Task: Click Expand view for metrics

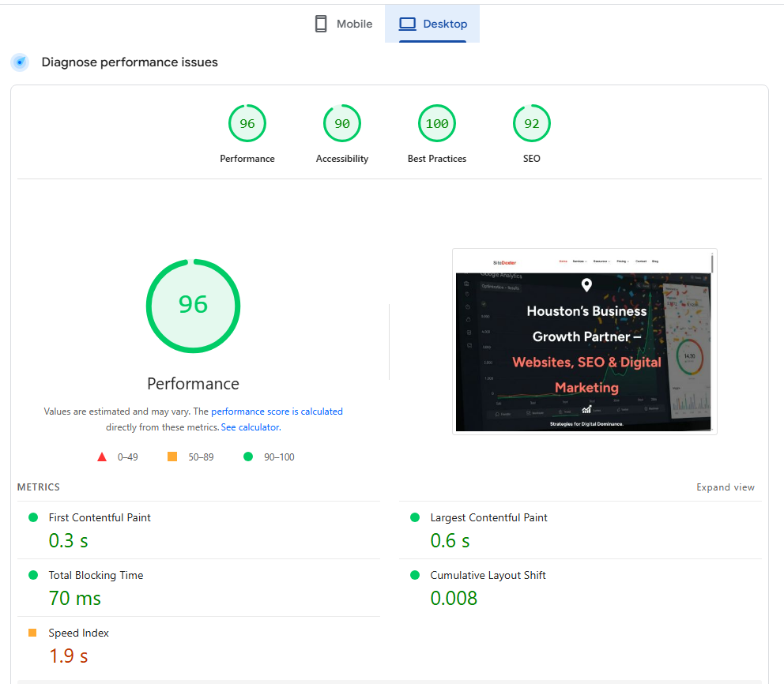Action: [725, 487]
